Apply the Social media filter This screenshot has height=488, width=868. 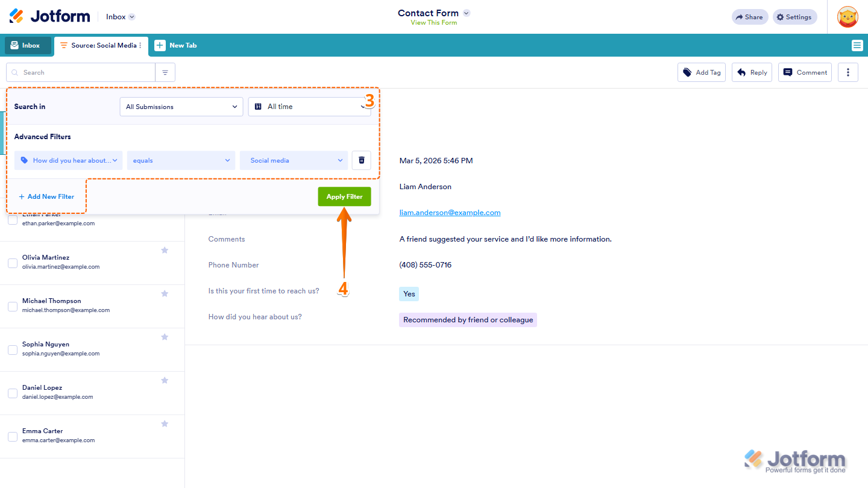point(344,196)
